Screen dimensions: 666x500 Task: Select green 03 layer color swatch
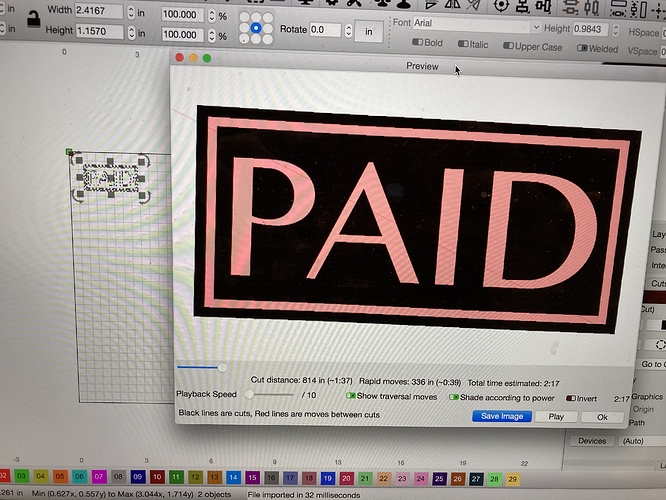(21, 476)
